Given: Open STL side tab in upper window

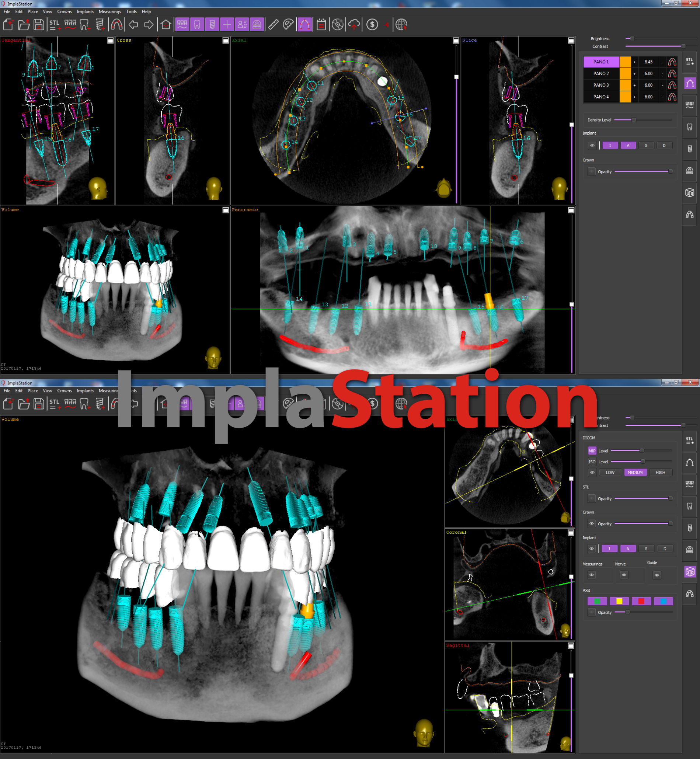Looking at the screenshot, I should pos(690,61).
